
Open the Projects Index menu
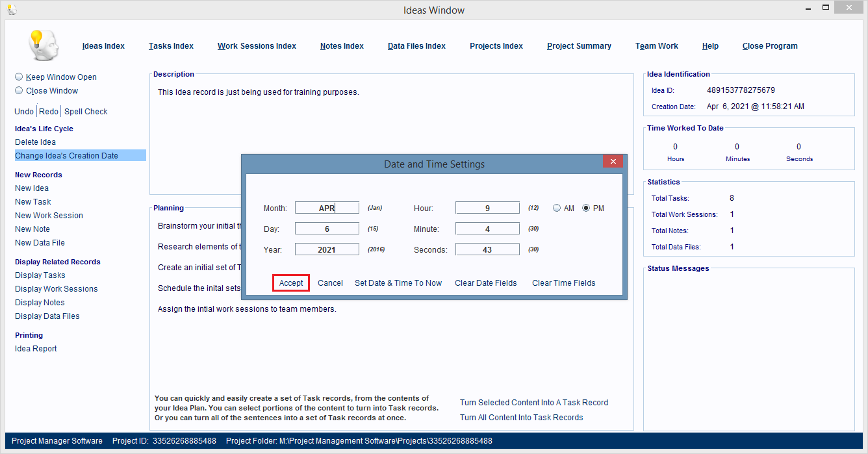coord(496,46)
